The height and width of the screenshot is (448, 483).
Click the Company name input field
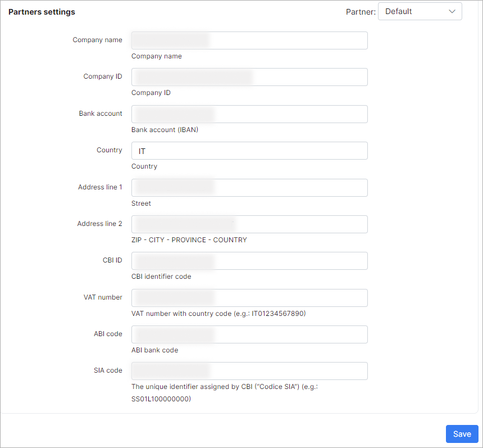click(249, 40)
